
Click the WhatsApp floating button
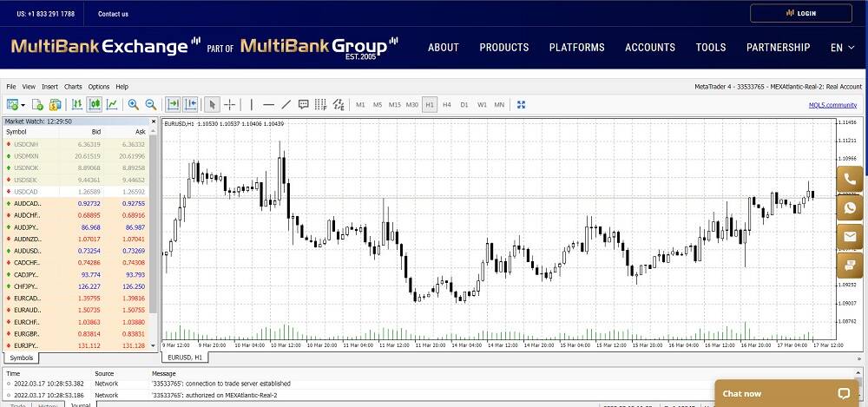pos(850,208)
